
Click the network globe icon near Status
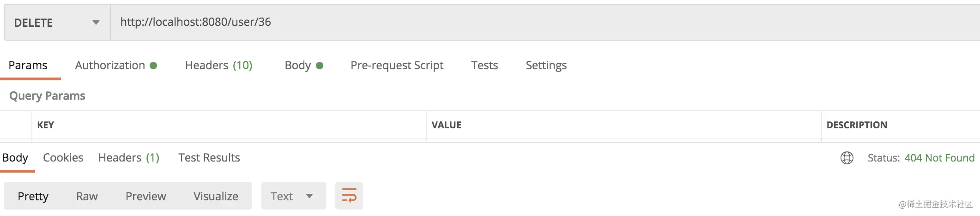click(x=847, y=158)
